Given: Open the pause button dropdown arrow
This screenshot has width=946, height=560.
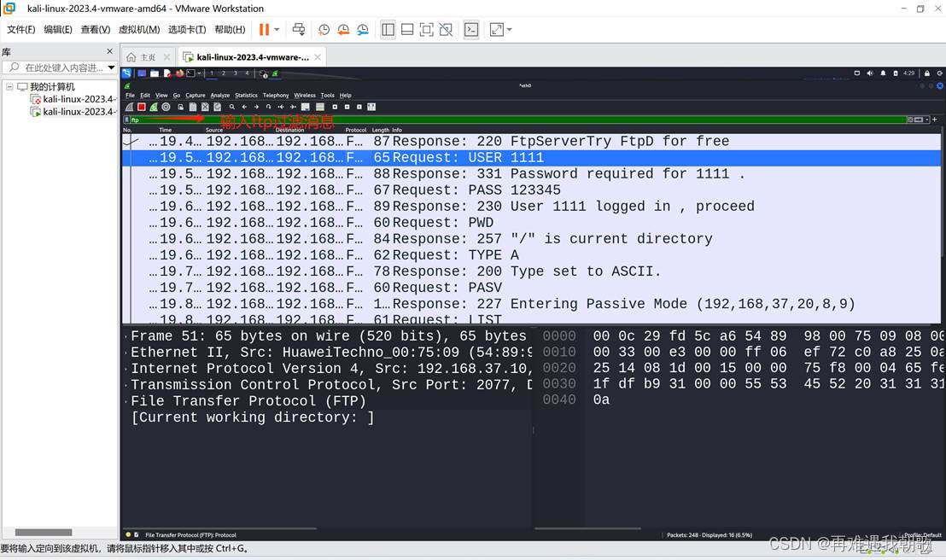Looking at the screenshot, I should [x=277, y=29].
